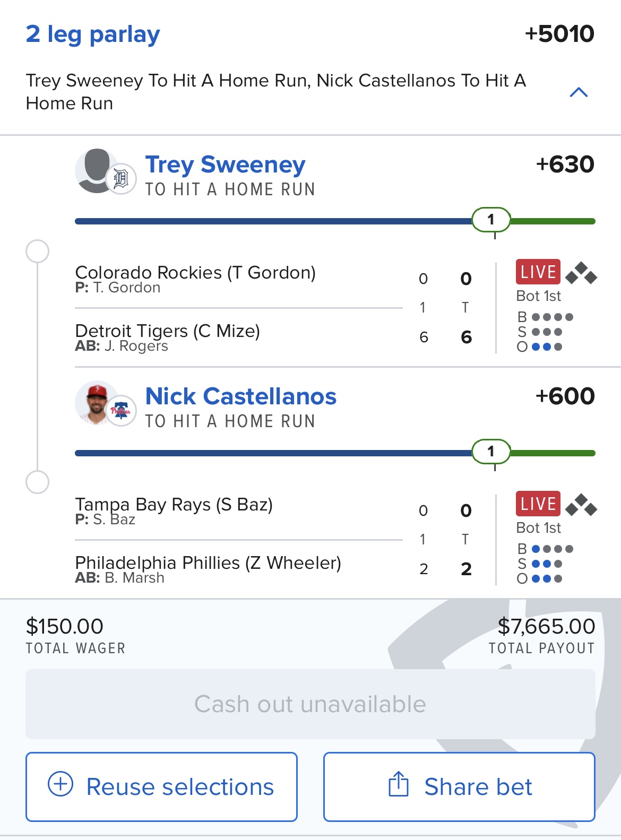Tap the plus icon on Reuse selections

tap(61, 784)
